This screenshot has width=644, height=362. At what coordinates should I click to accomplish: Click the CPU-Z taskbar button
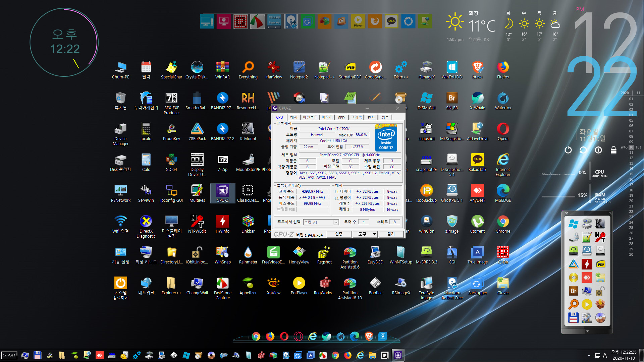398,355
